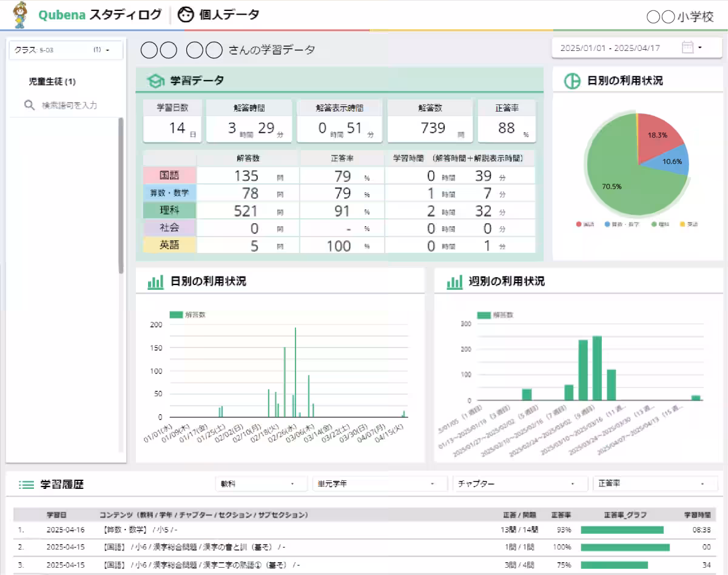Click the face icon beside 個人データ

click(x=186, y=15)
